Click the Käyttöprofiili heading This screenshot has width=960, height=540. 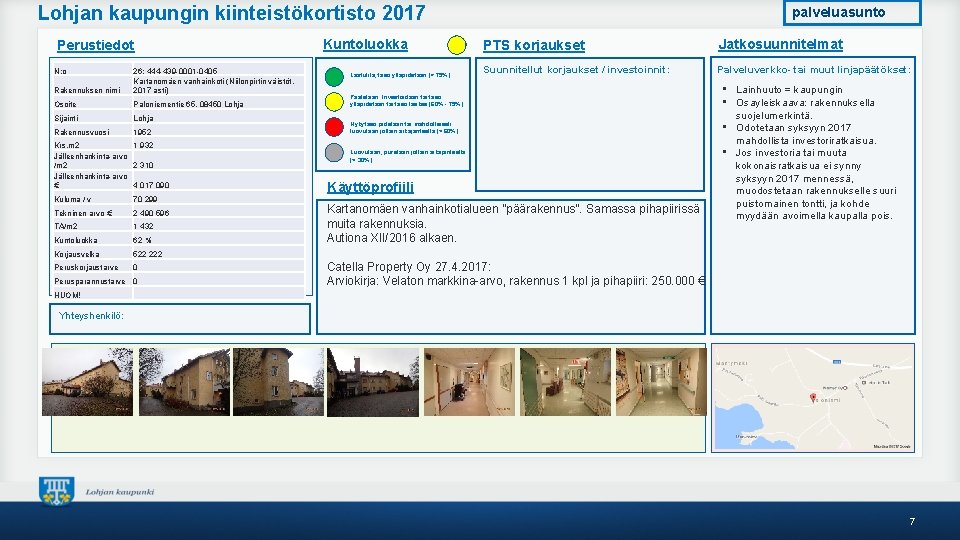coord(370,187)
